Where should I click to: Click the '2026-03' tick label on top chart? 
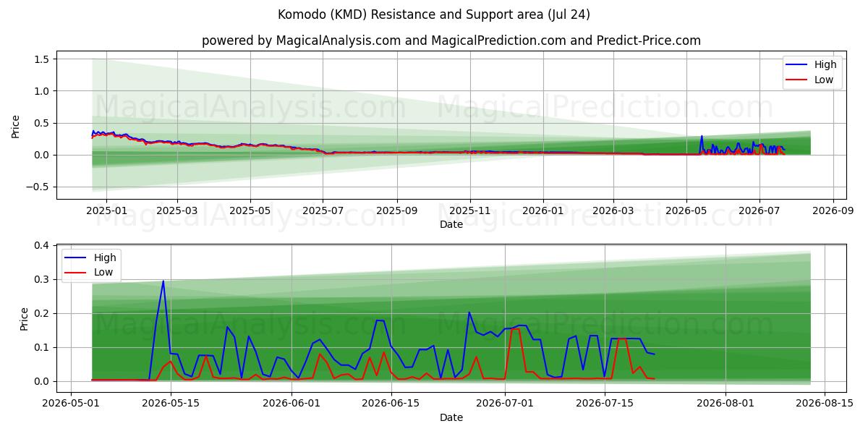[613, 210]
